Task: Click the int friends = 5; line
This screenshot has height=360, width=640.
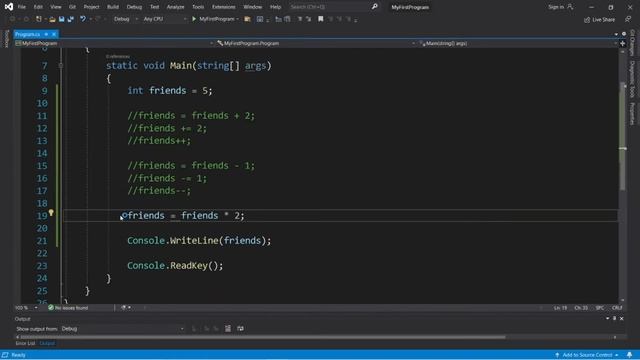Action: point(170,91)
